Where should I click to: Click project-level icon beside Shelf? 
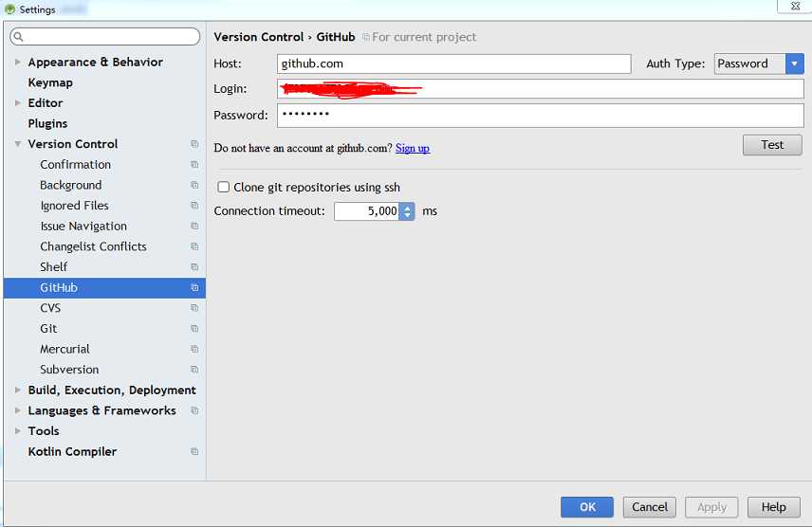194,267
